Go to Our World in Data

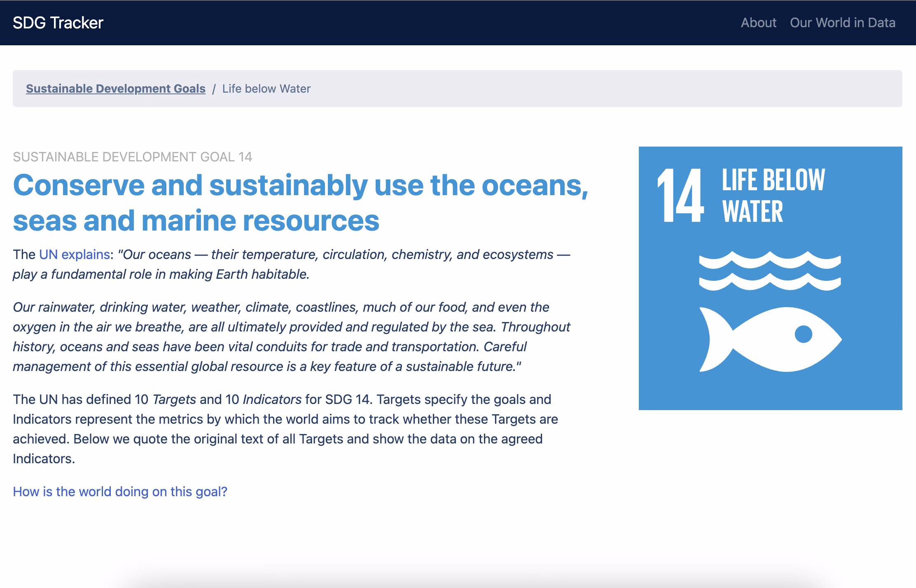[842, 23]
